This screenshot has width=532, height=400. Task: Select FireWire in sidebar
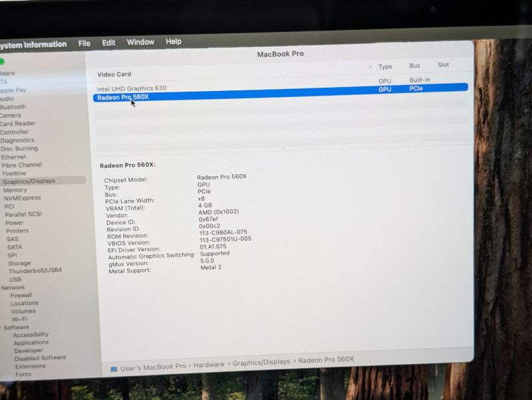[14, 173]
